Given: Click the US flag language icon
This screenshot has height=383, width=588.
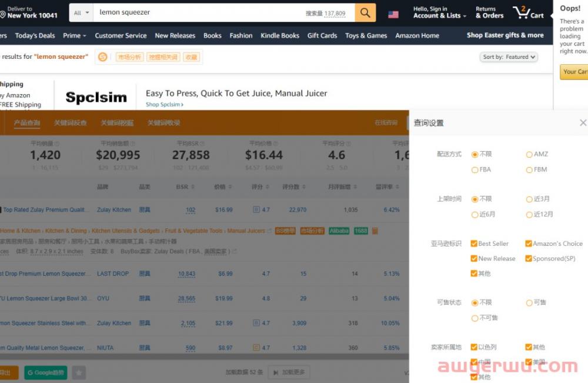Looking at the screenshot, I should click(393, 15).
